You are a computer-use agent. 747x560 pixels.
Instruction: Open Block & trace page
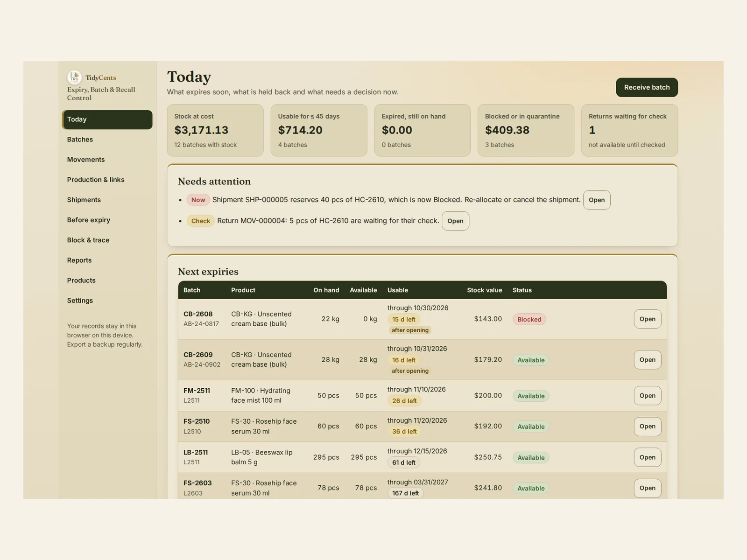[x=107, y=240]
